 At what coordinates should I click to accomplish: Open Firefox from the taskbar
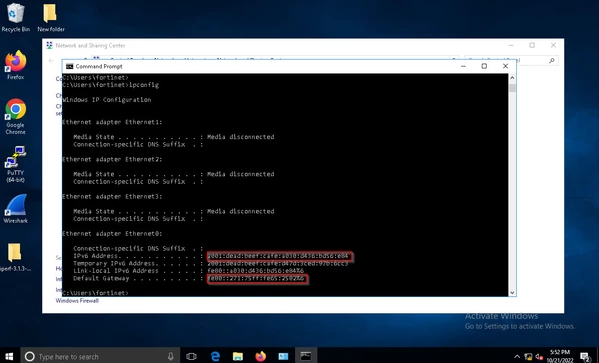[261, 357]
